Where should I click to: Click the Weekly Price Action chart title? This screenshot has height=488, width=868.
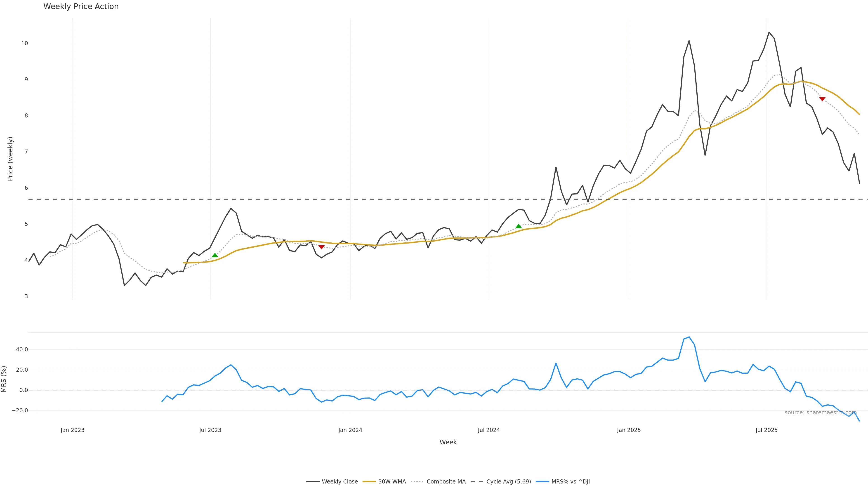pos(81,6)
